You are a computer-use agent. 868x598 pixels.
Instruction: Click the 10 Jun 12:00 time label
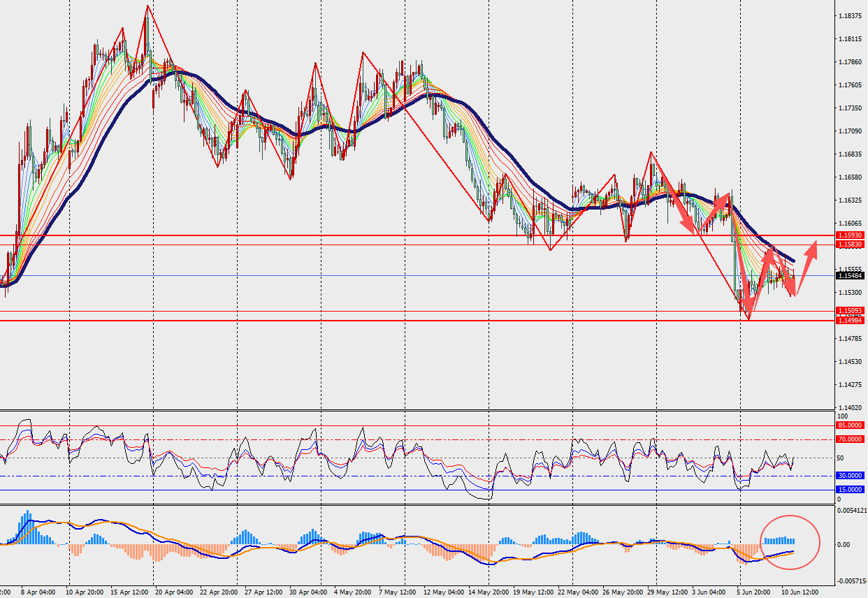(x=799, y=591)
